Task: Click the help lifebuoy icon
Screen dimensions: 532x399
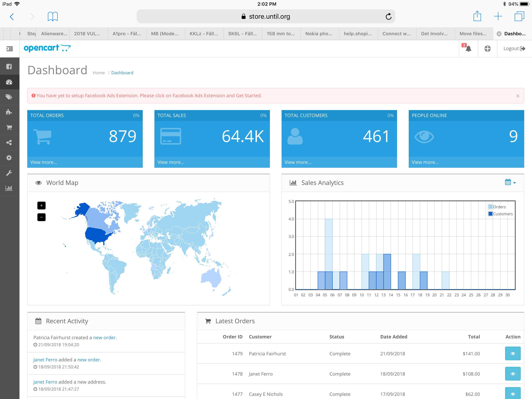Action: [x=487, y=49]
